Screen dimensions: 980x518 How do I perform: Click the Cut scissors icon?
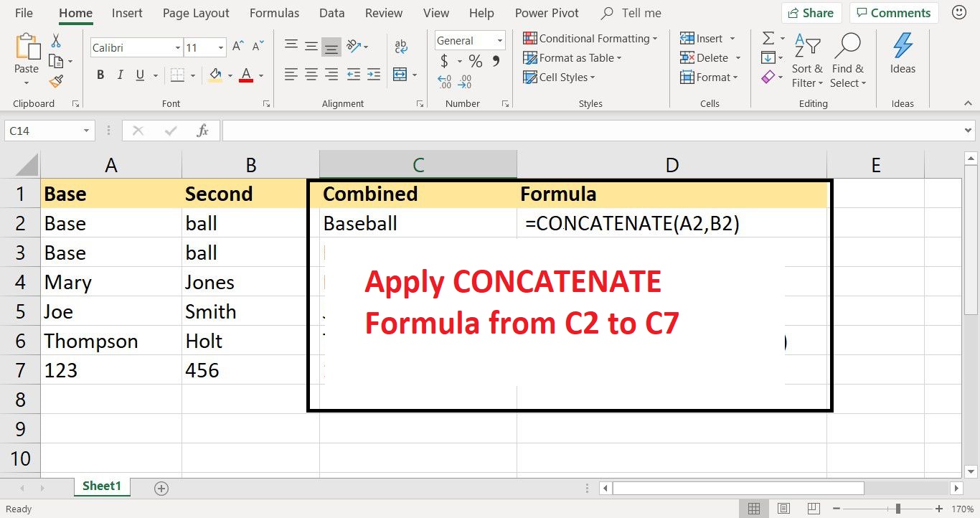pyautogui.click(x=56, y=42)
